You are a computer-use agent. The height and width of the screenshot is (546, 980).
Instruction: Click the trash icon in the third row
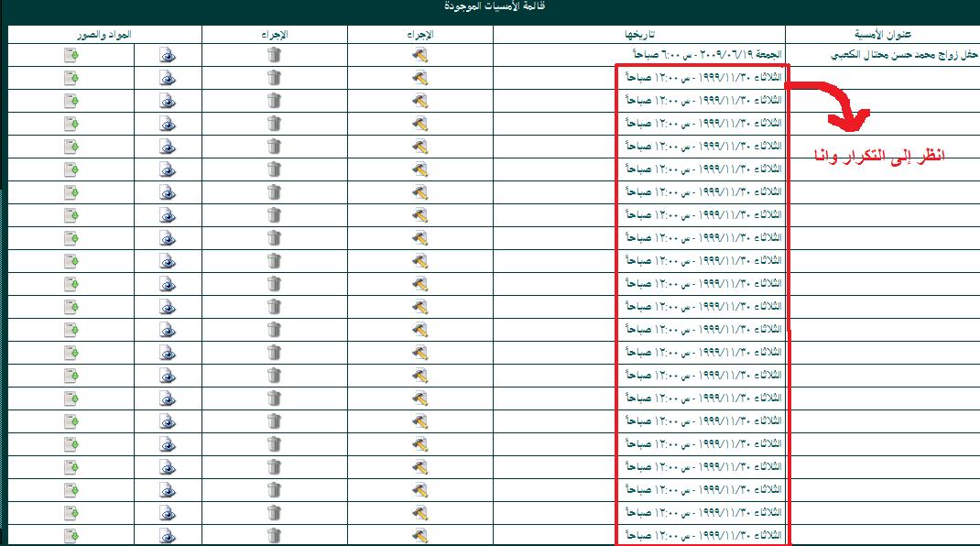(274, 101)
